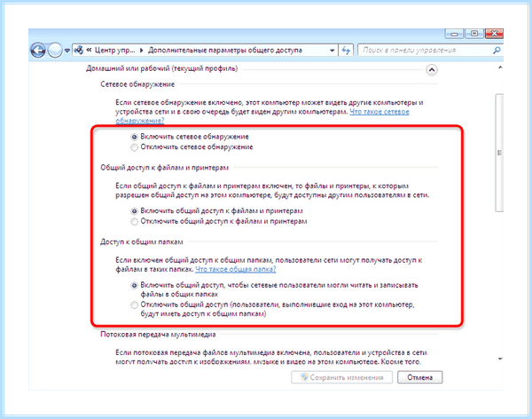
Task: Click the «Общий доступ к файлам и принтерам» heading
Action: coord(165,168)
